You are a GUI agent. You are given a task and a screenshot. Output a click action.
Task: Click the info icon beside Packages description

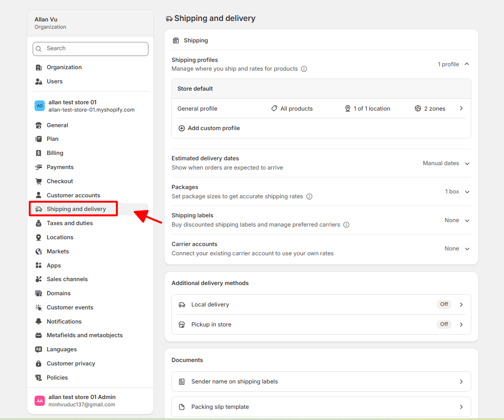309,196
